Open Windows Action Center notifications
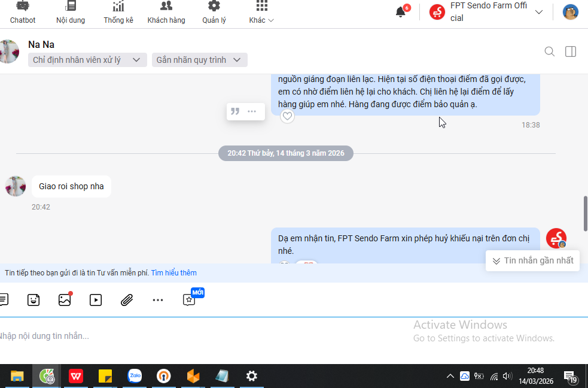The height and width of the screenshot is (388, 588). coord(570,376)
